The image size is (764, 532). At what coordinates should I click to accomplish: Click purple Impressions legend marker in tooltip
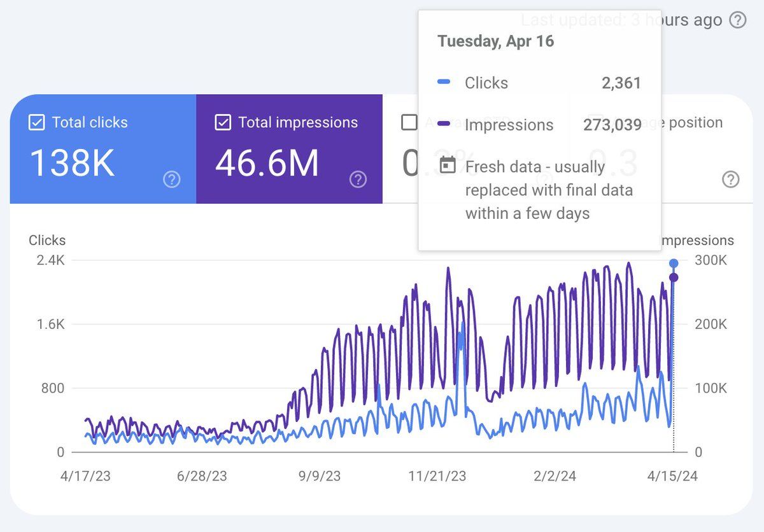coord(444,125)
